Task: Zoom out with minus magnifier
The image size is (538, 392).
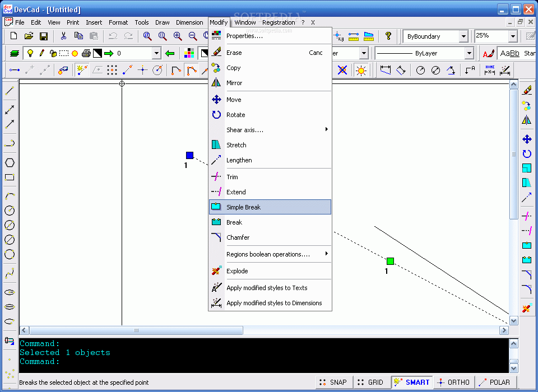Action: (x=192, y=36)
